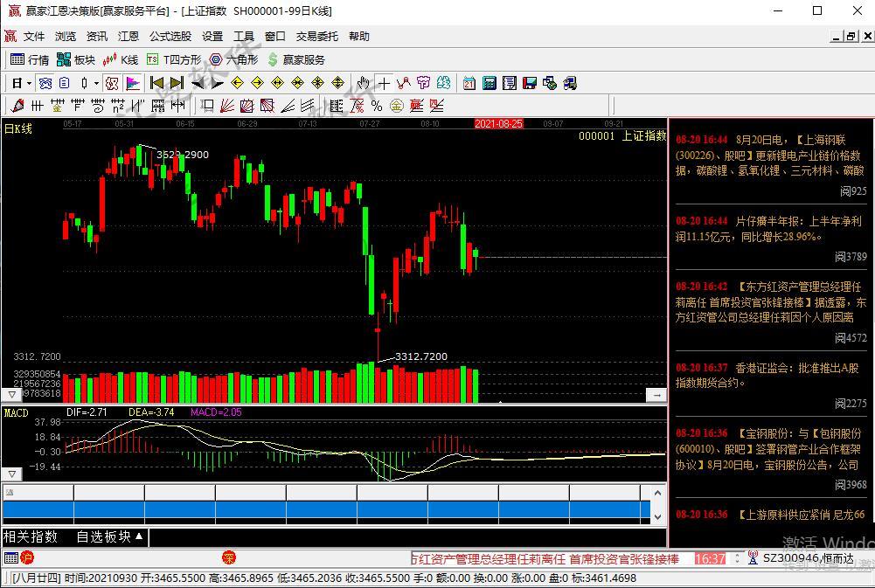The image size is (875, 588).
Task: Activate the crosshair cursor tool
Action: [384, 83]
